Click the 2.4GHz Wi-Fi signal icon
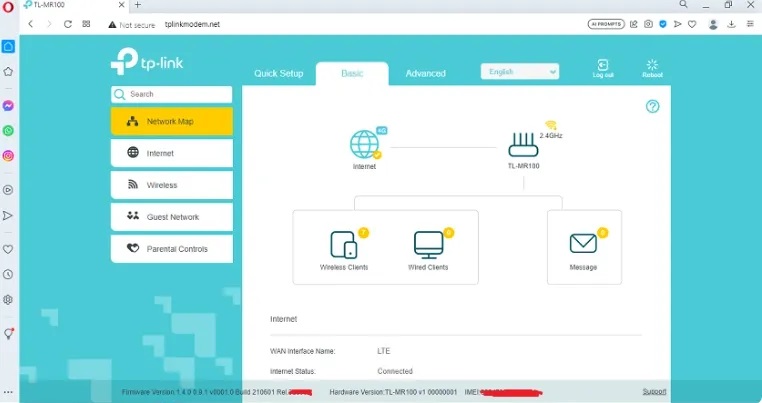762x403 pixels. (550, 125)
